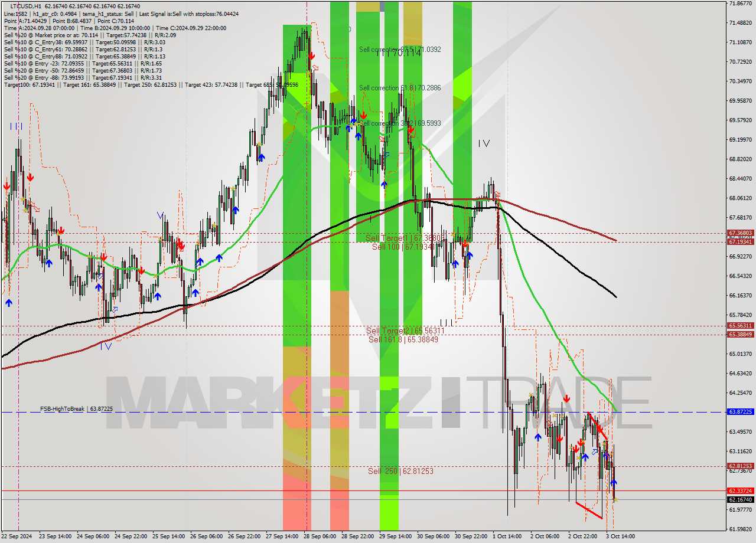This screenshot has width=756, height=543.
Task: Click the red 67.19341 price tag
Action: (x=740, y=241)
